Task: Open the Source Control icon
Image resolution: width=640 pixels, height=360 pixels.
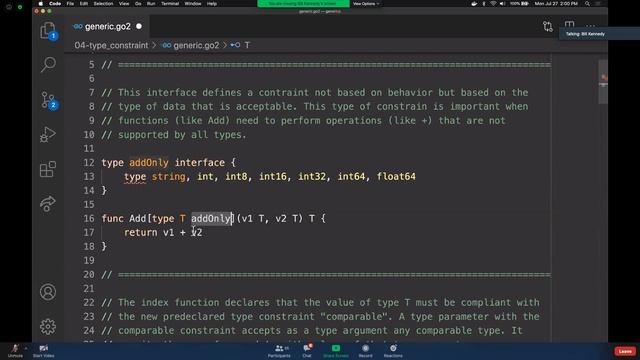Action: (x=49, y=100)
